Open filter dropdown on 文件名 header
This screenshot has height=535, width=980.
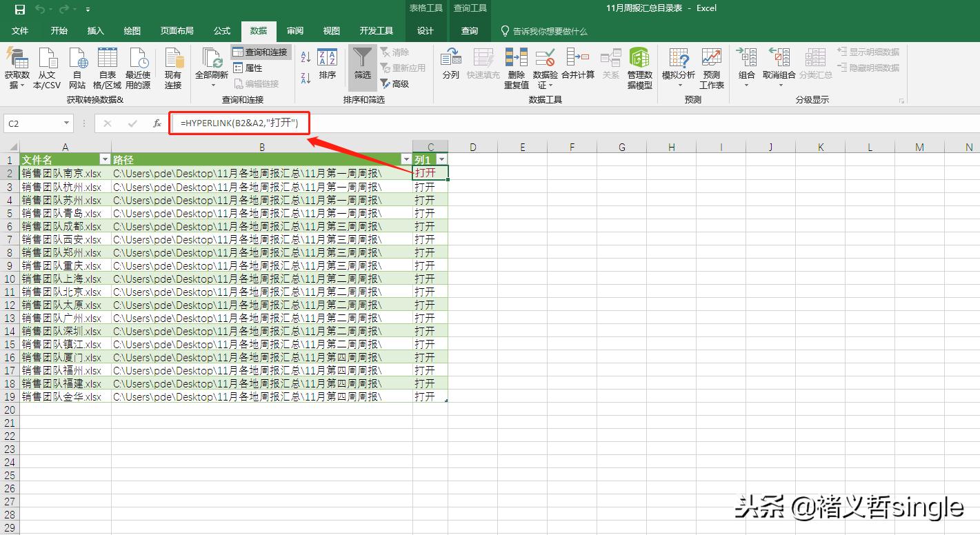pos(105,159)
